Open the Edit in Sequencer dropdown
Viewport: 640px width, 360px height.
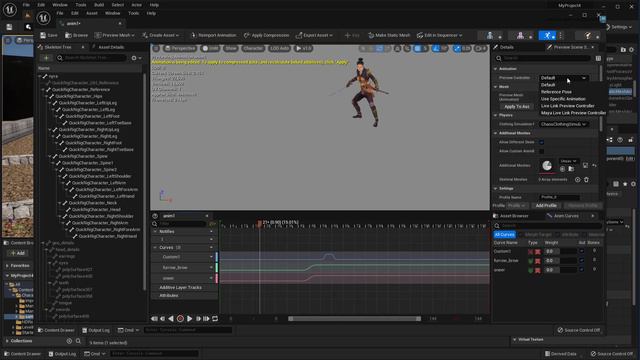coord(440,36)
